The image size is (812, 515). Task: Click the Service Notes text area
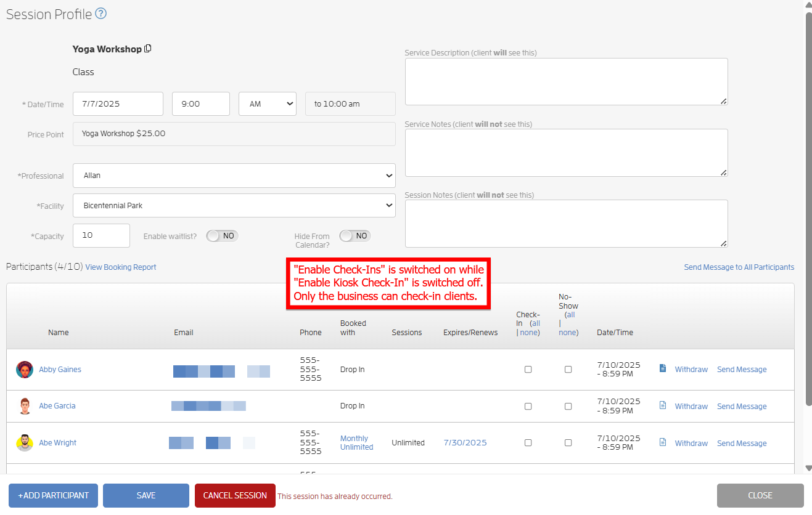[566, 153]
